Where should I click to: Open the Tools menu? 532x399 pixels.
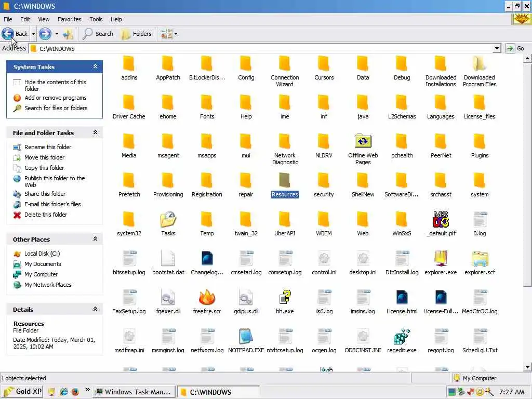tap(96, 19)
